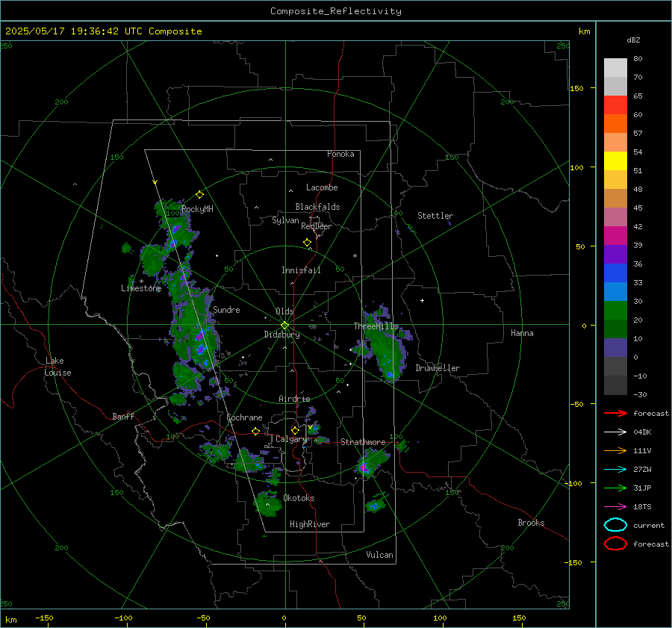The height and width of the screenshot is (628, 672).
Task: Click the red forecast ellipse icon
Action: coord(615,544)
